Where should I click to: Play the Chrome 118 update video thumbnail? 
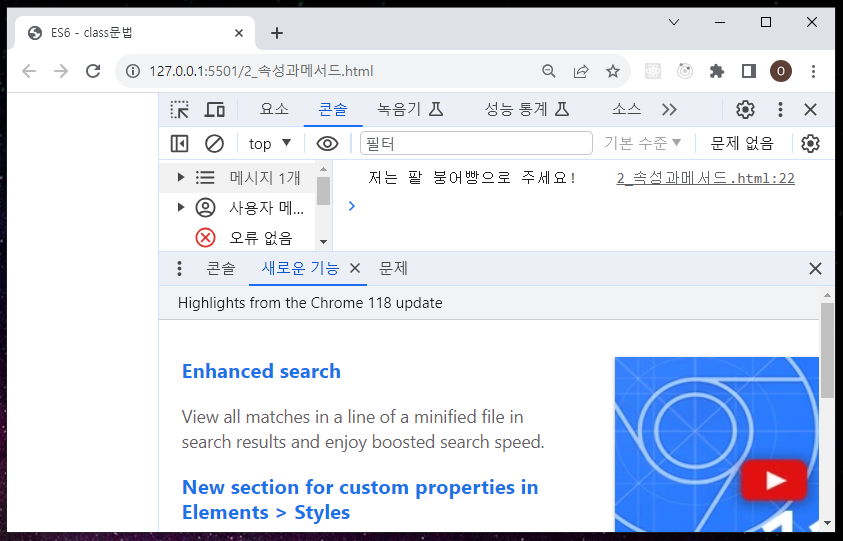774,480
